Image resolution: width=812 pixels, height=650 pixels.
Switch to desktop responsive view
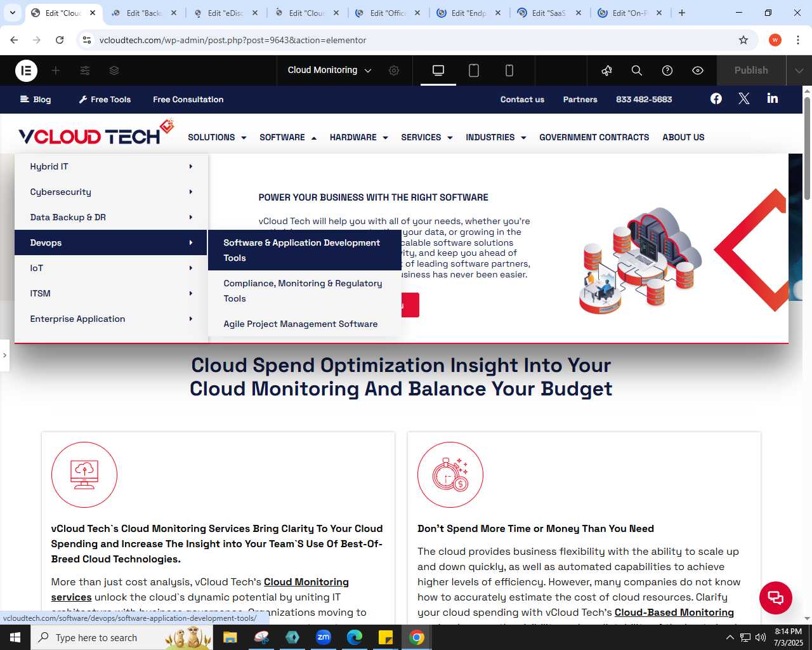pos(438,70)
